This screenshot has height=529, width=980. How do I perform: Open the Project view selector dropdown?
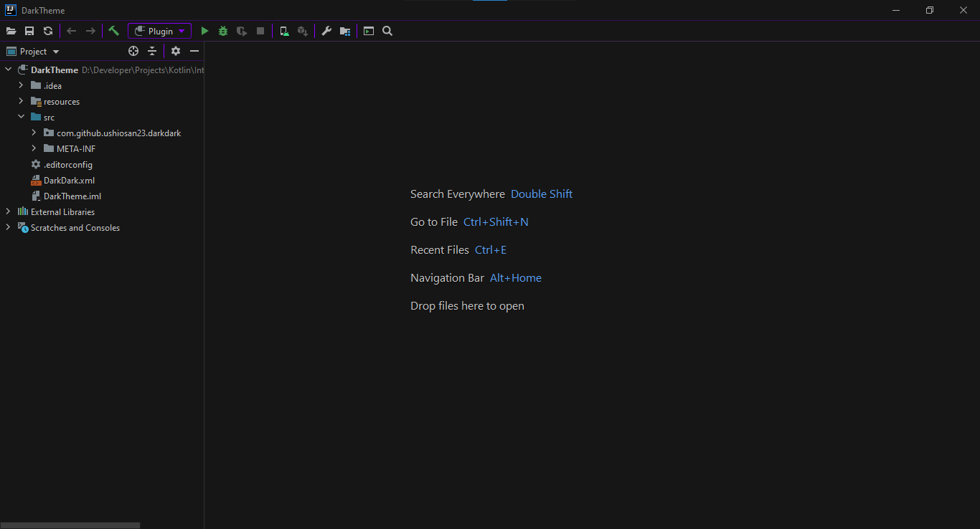click(x=55, y=51)
